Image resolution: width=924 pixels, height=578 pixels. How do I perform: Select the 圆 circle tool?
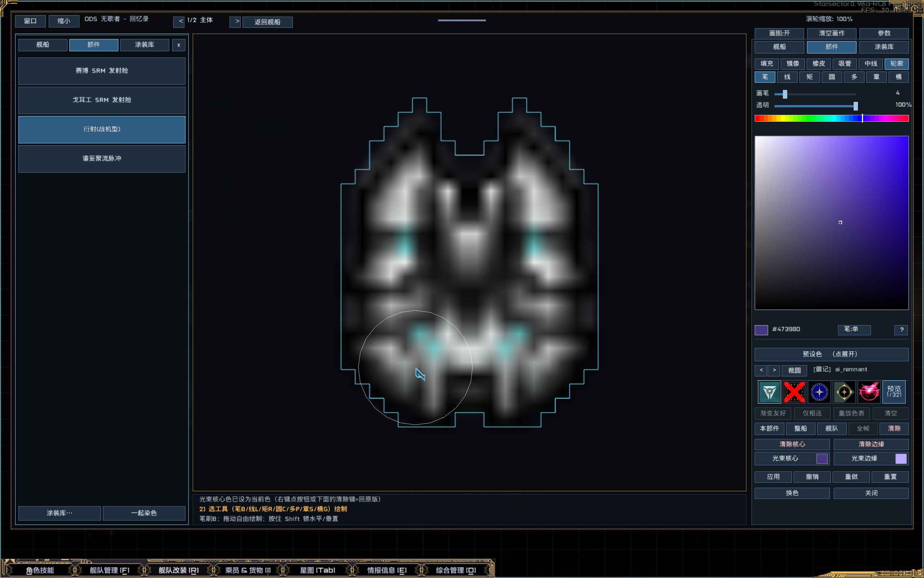(x=832, y=77)
